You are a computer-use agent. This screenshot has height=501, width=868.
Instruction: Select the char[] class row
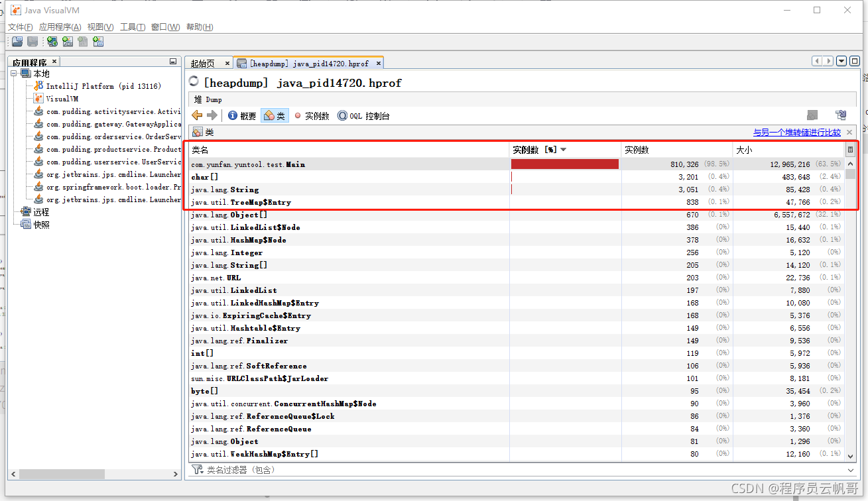[x=517, y=177]
